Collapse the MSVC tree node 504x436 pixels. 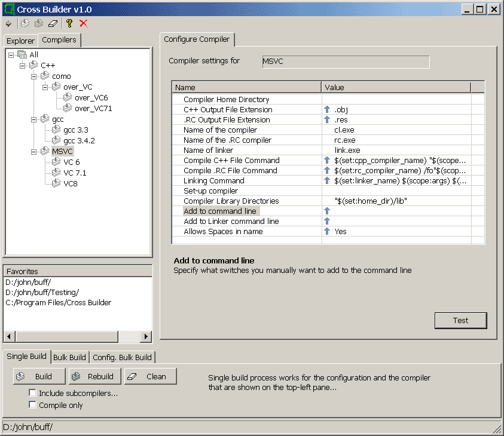[34, 152]
